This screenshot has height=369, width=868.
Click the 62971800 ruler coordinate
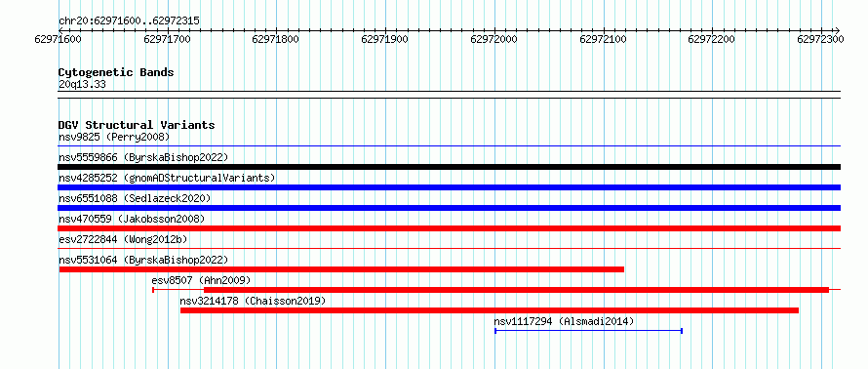click(x=275, y=39)
